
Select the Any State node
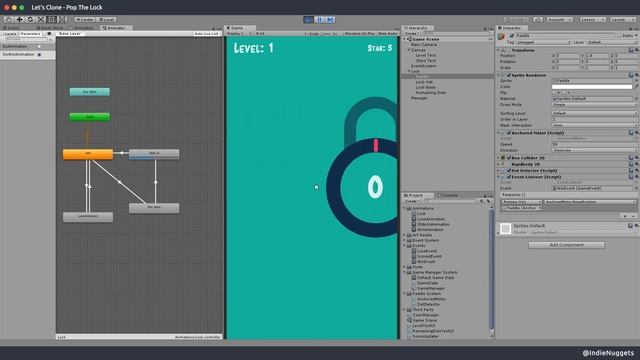click(89, 92)
